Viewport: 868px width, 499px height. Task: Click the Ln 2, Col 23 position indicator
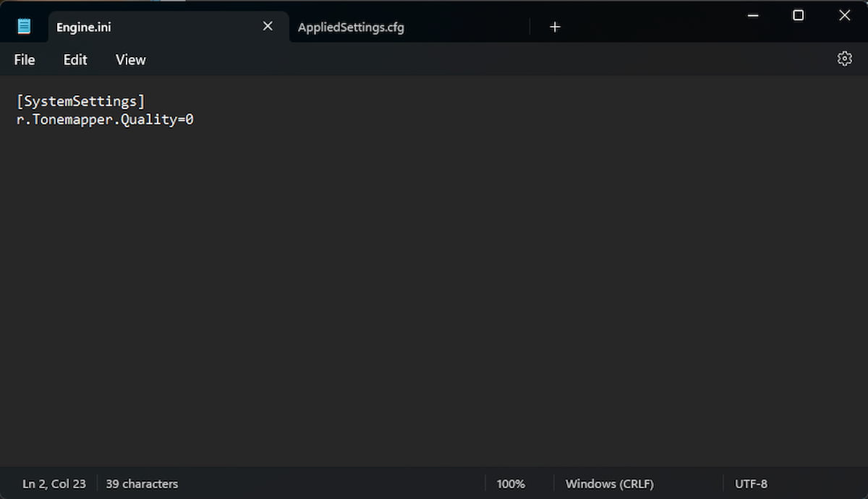(54, 483)
